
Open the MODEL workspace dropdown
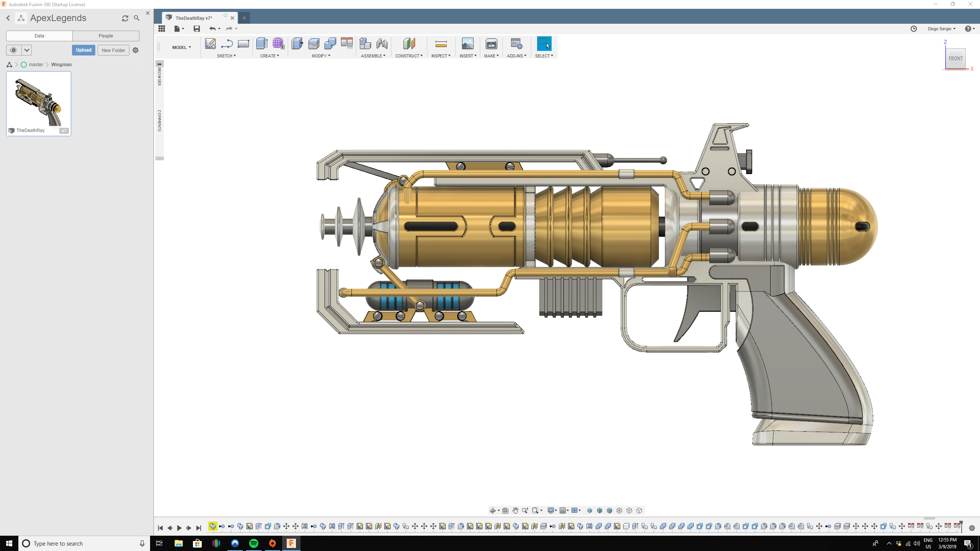pyautogui.click(x=181, y=47)
